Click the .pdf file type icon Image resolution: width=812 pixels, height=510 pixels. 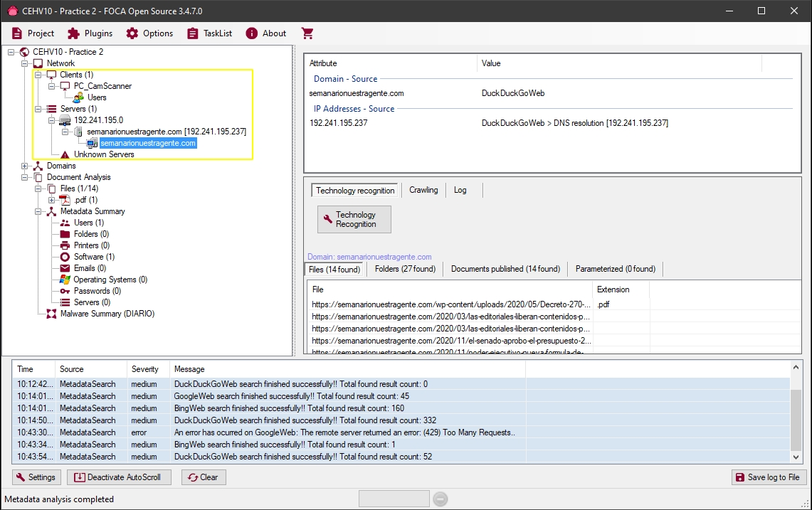(x=65, y=200)
